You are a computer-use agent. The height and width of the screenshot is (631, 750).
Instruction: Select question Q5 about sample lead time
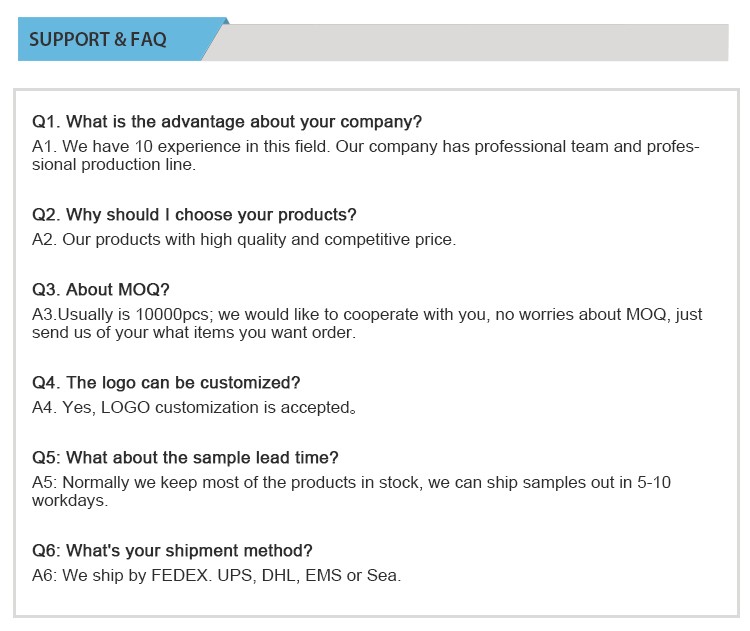(x=185, y=458)
